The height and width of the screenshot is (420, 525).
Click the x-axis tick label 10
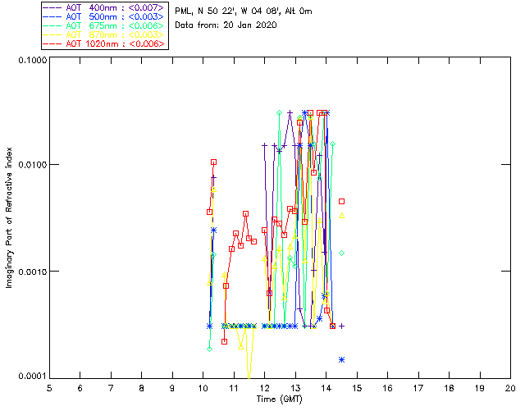point(203,388)
